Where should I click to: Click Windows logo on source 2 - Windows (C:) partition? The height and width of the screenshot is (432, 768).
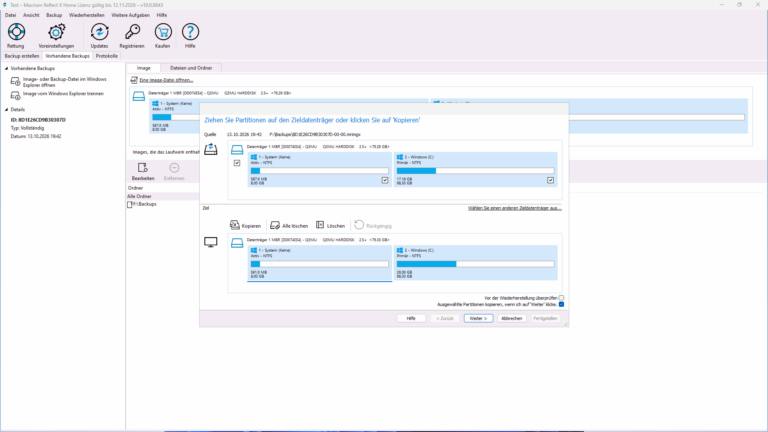400,157
